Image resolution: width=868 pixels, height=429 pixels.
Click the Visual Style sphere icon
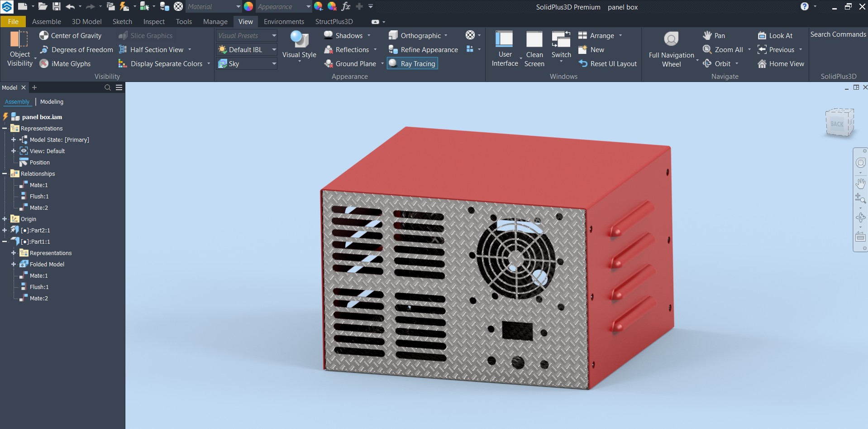click(299, 39)
